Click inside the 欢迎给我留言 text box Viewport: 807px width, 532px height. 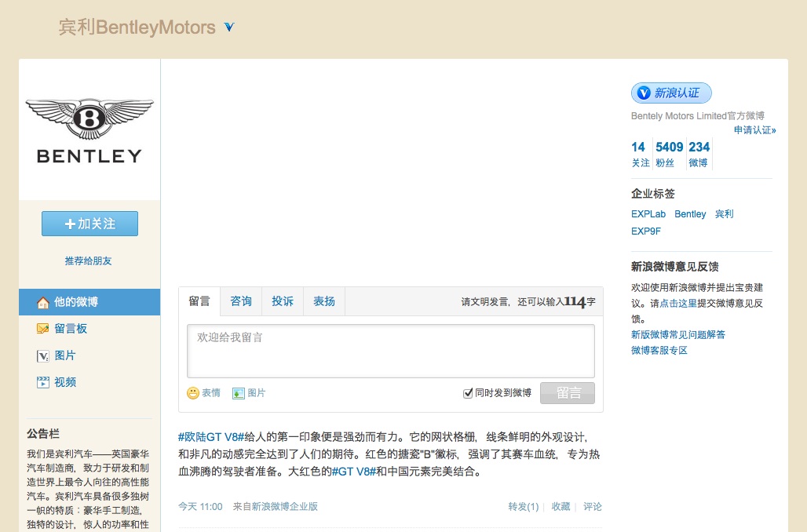[x=390, y=351]
